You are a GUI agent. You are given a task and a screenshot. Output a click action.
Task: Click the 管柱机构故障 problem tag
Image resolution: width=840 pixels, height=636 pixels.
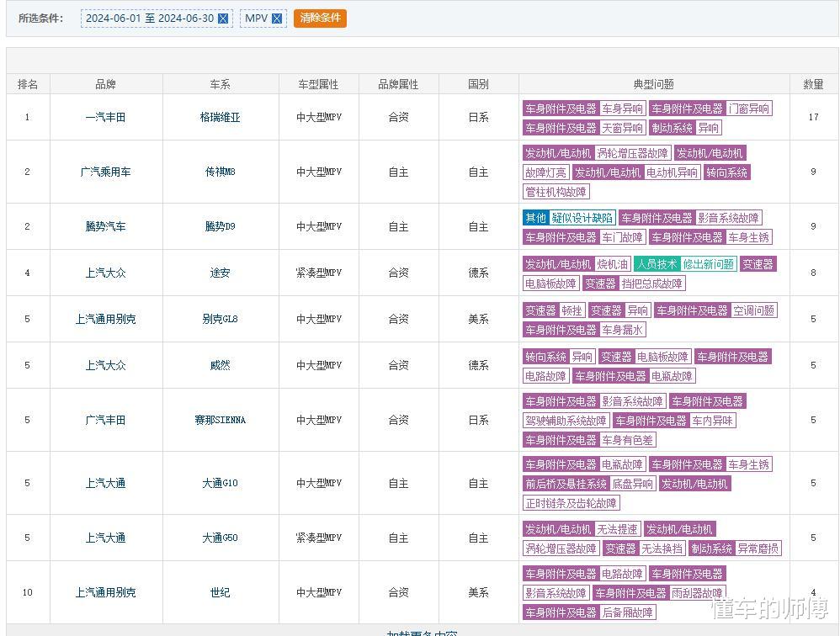(x=556, y=192)
